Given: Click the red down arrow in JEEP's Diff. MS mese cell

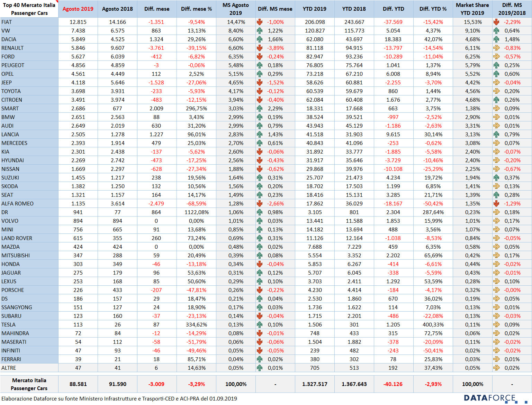Looking at the screenshot, I should point(260,82).
